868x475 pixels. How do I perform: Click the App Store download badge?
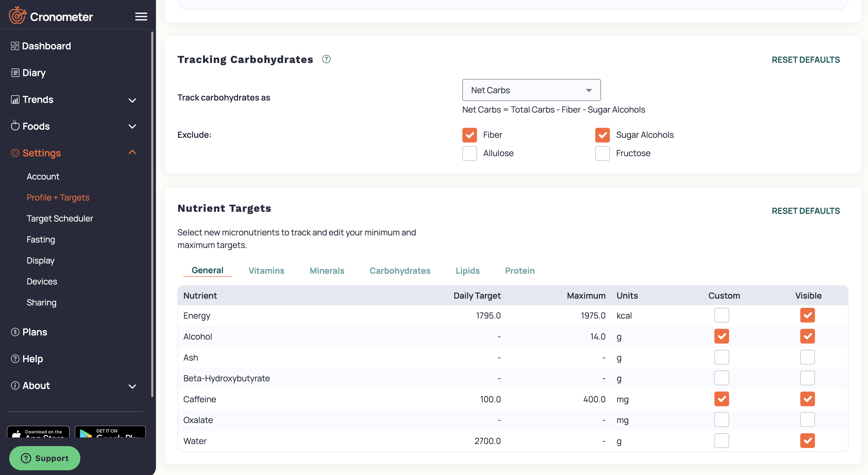point(38,432)
